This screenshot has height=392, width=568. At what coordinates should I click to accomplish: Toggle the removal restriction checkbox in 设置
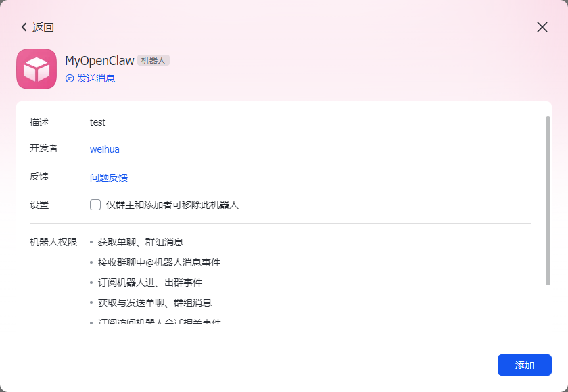tap(95, 204)
